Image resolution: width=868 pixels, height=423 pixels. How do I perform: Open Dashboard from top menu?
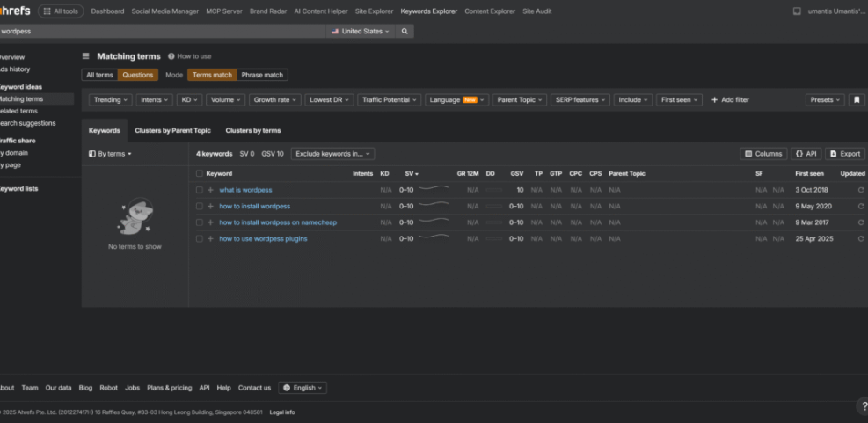click(x=107, y=11)
